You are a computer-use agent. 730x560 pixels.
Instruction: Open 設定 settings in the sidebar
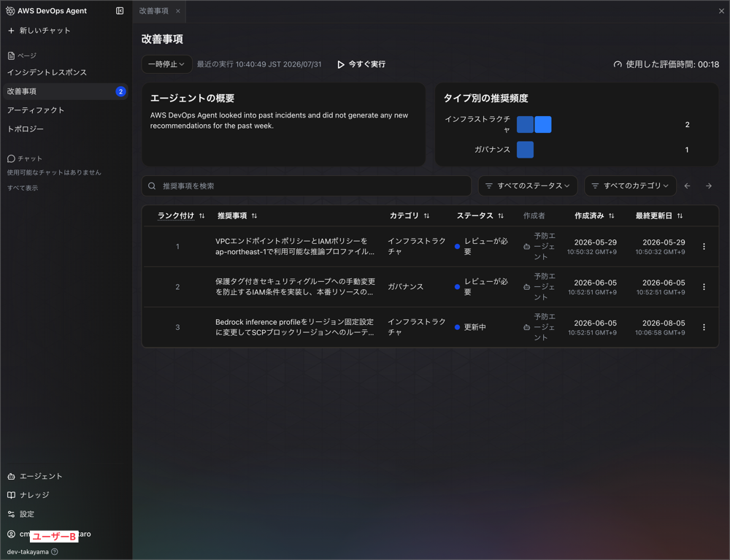(x=21, y=514)
